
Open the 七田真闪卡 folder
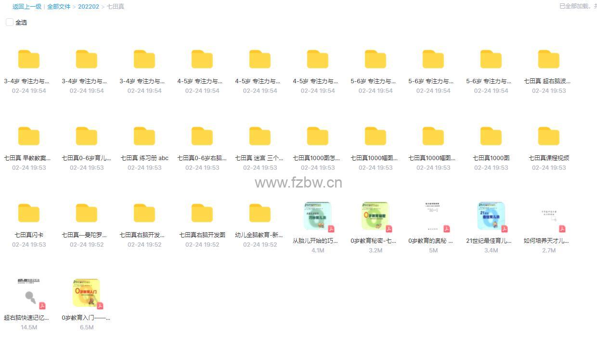coord(29,213)
